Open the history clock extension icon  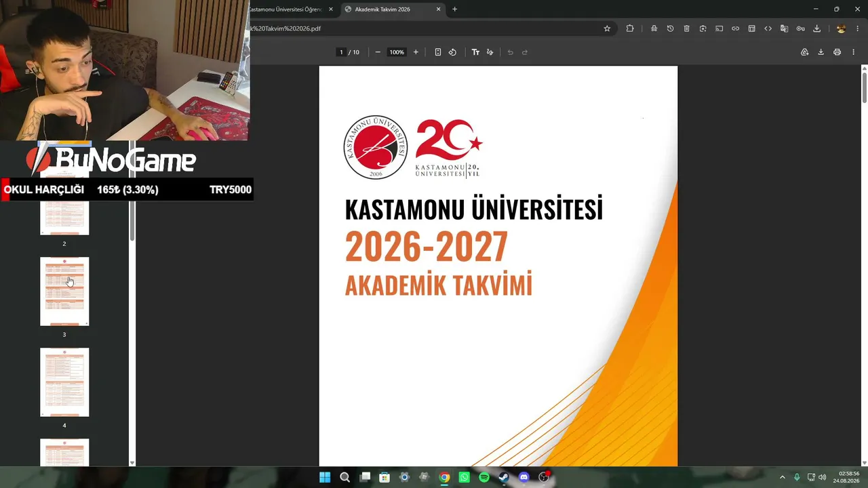(x=670, y=28)
